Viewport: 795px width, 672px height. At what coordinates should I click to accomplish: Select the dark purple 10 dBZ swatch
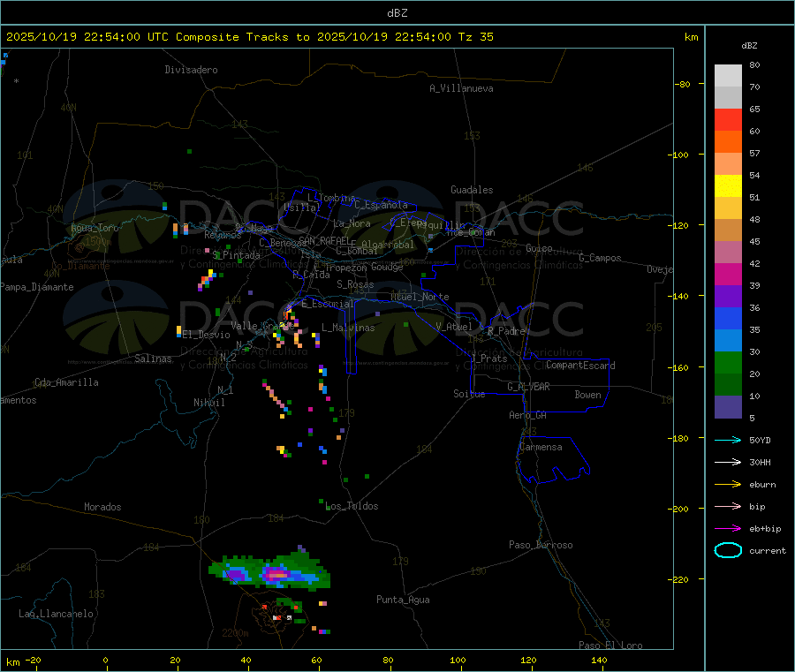[728, 407]
